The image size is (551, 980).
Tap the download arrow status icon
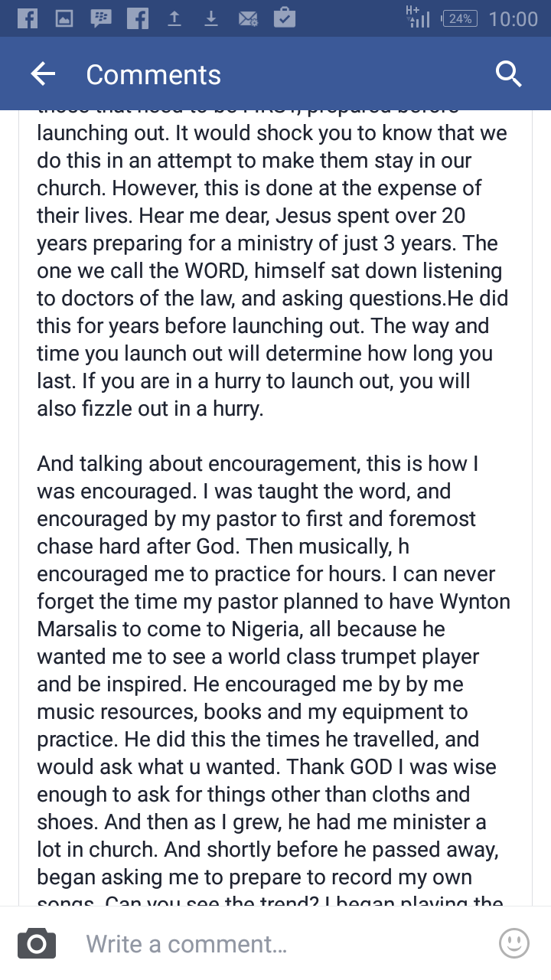tap(211, 18)
